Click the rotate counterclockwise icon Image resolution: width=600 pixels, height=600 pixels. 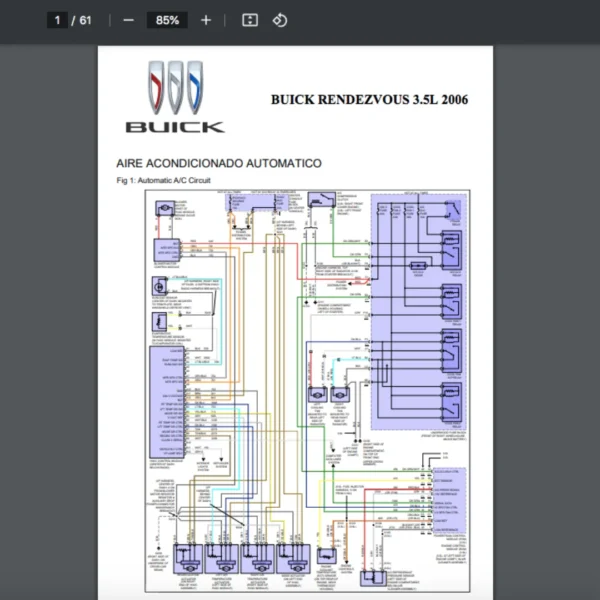point(280,20)
